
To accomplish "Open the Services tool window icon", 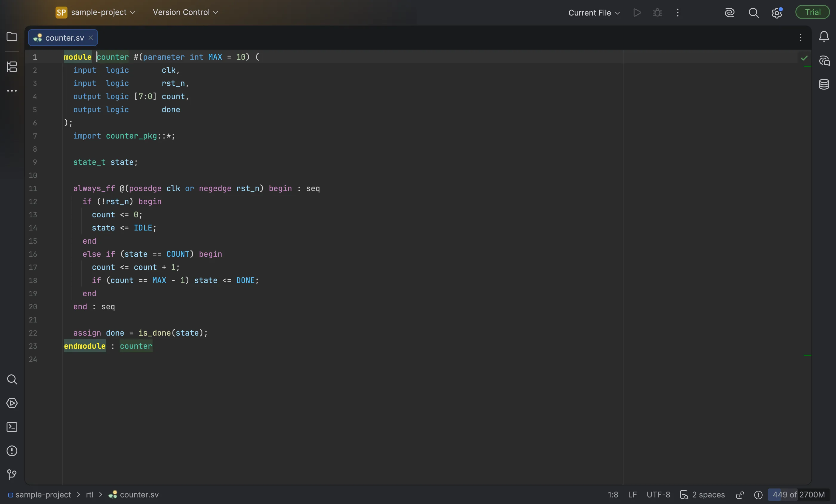I will coord(12,403).
